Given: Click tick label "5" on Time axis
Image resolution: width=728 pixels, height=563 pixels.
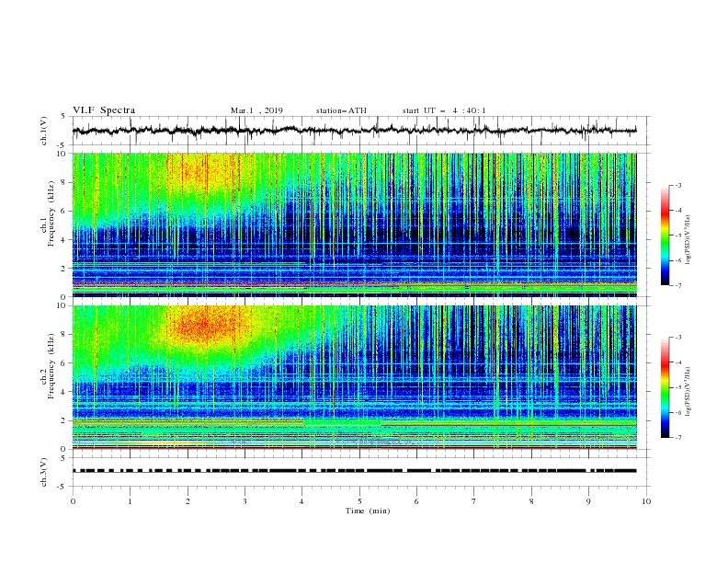Looking at the screenshot, I should (x=359, y=501).
